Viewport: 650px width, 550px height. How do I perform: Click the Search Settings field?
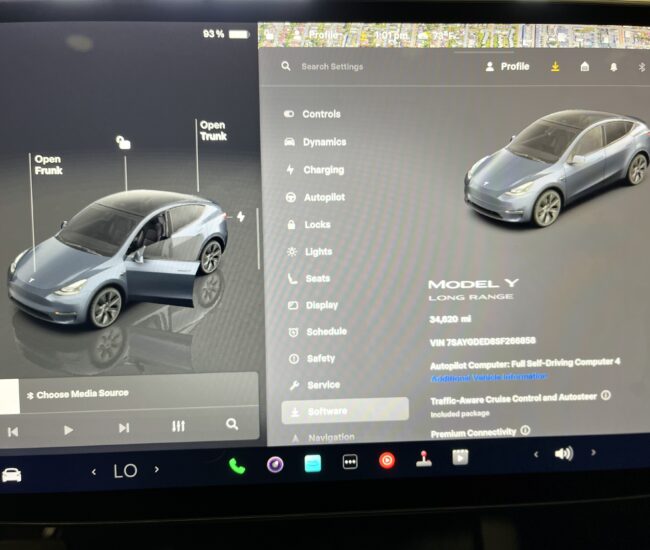[x=332, y=66]
